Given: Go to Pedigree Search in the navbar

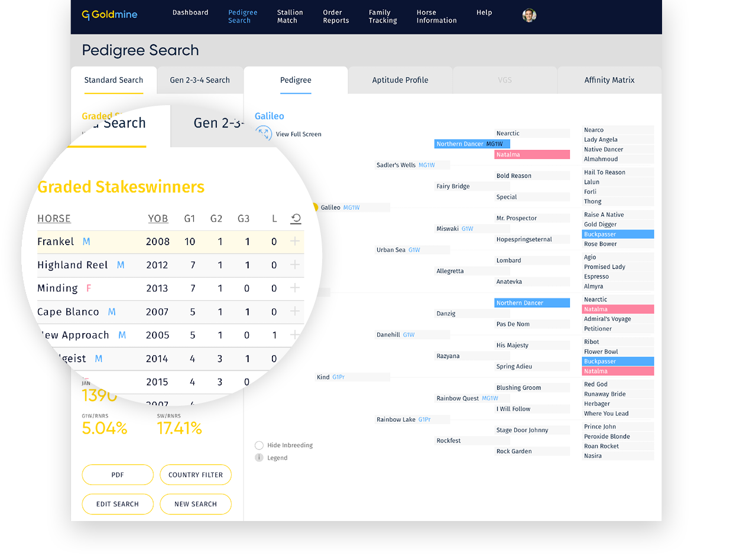Looking at the screenshot, I should pyautogui.click(x=243, y=17).
